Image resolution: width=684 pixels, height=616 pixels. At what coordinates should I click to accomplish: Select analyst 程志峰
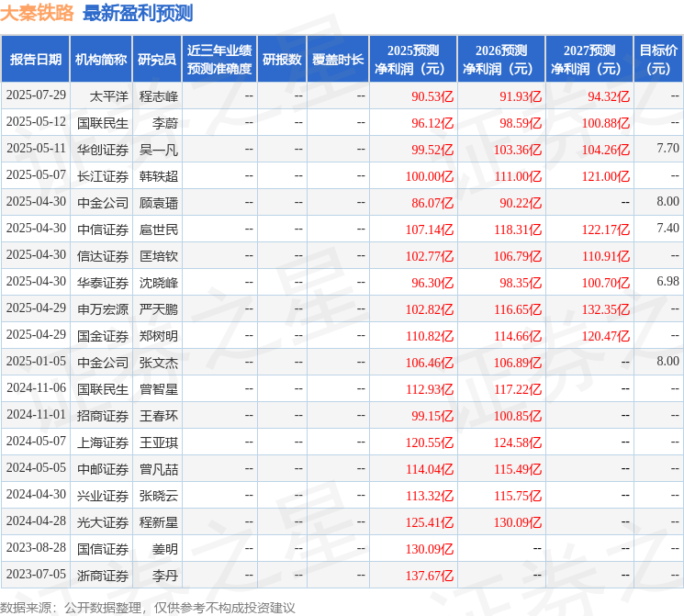158,96
